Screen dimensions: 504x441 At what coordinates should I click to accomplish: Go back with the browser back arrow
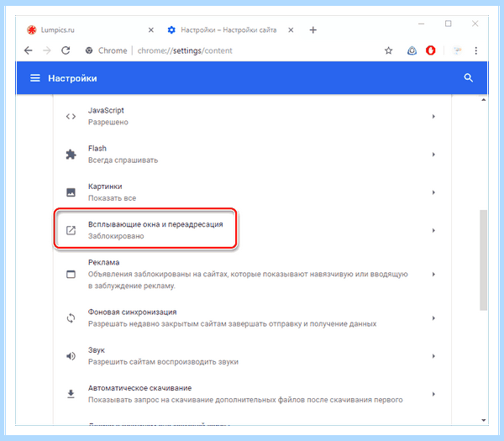point(29,50)
